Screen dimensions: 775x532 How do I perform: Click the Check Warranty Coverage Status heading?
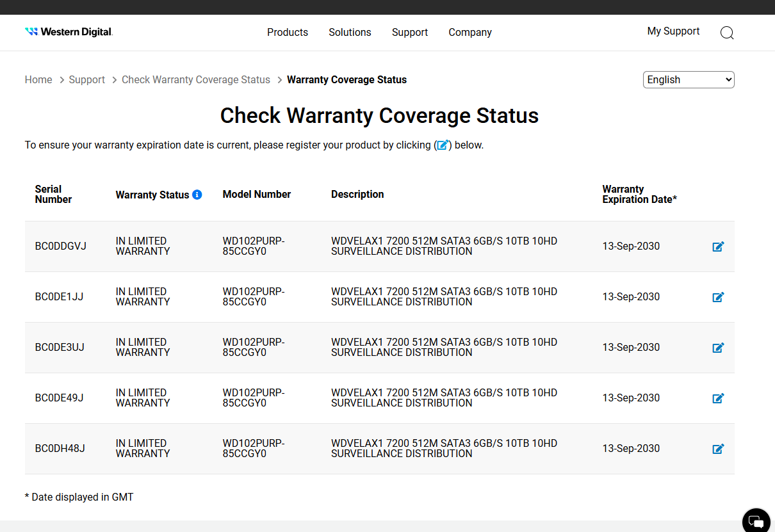(x=379, y=115)
